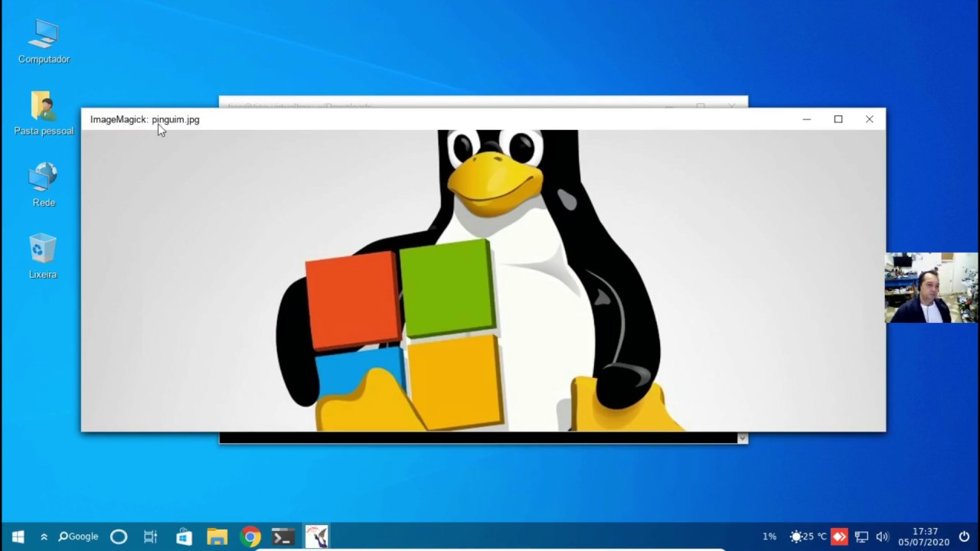Open the Task View icon
The height and width of the screenshot is (551, 980).
click(x=151, y=536)
